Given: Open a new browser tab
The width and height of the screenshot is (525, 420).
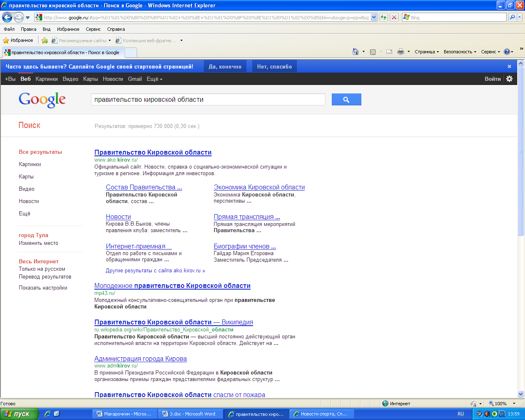Looking at the screenshot, I should (x=130, y=52).
